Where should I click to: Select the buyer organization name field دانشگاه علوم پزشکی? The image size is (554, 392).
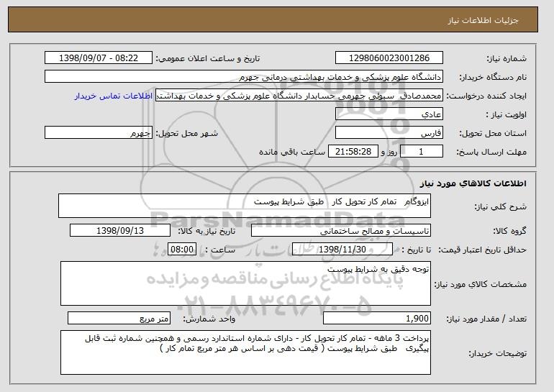(244, 77)
